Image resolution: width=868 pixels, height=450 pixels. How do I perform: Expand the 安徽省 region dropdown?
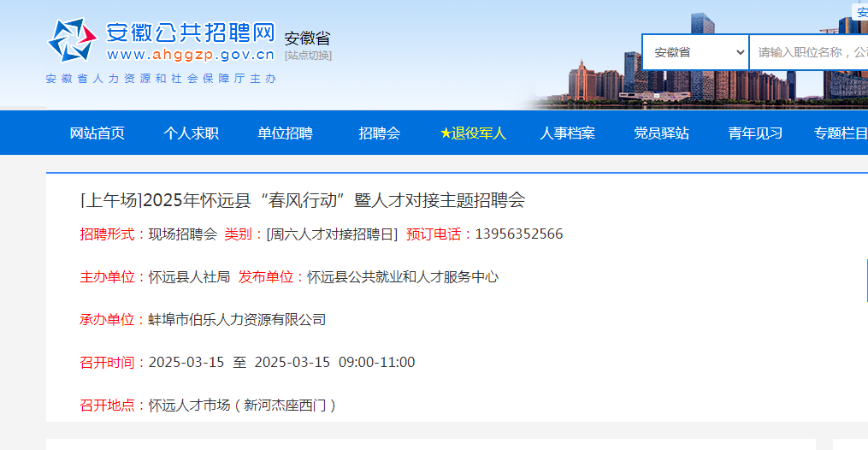pyautogui.click(x=695, y=52)
